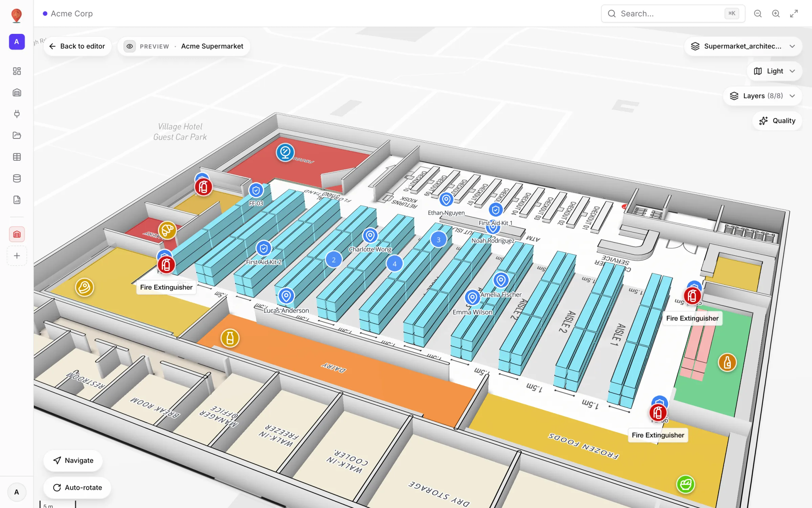The width and height of the screenshot is (812, 508).
Task: Open the Quality settings button
Action: click(777, 121)
